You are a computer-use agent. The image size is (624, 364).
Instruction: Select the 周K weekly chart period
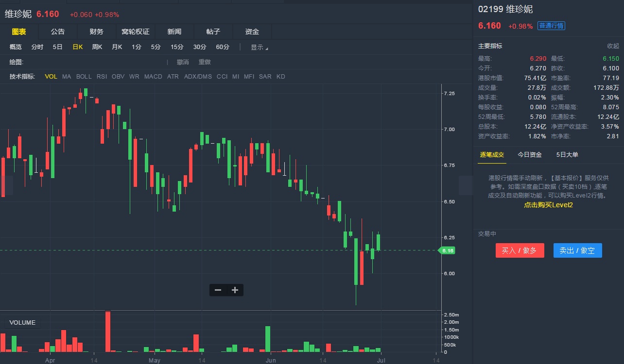coord(97,47)
